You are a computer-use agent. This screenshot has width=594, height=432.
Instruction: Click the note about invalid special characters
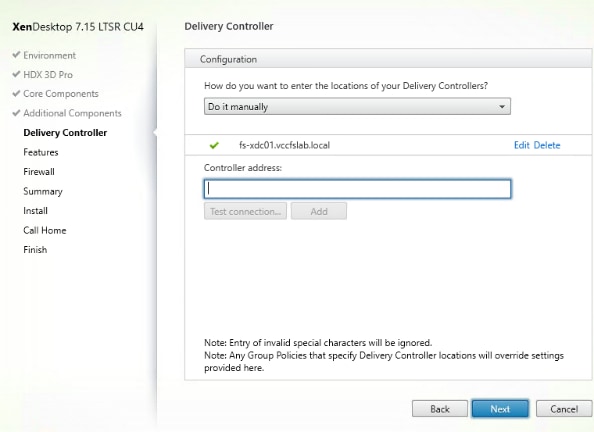tap(318, 343)
